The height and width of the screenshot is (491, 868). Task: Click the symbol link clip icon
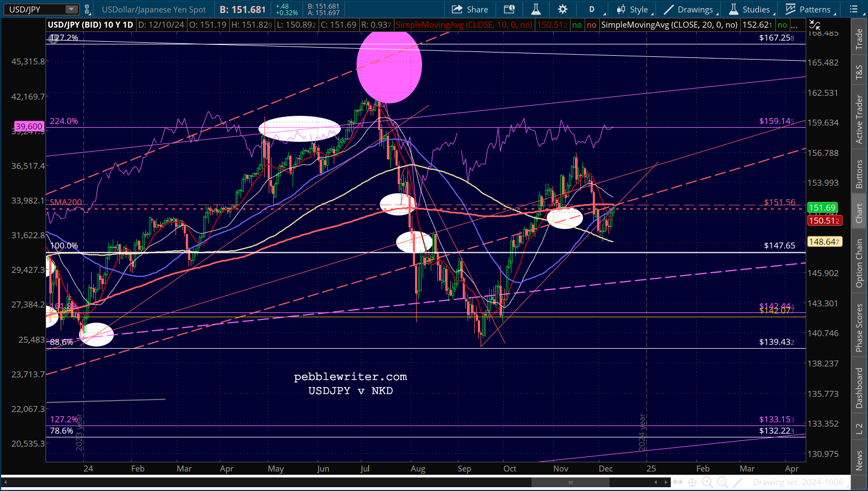coord(87,9)
